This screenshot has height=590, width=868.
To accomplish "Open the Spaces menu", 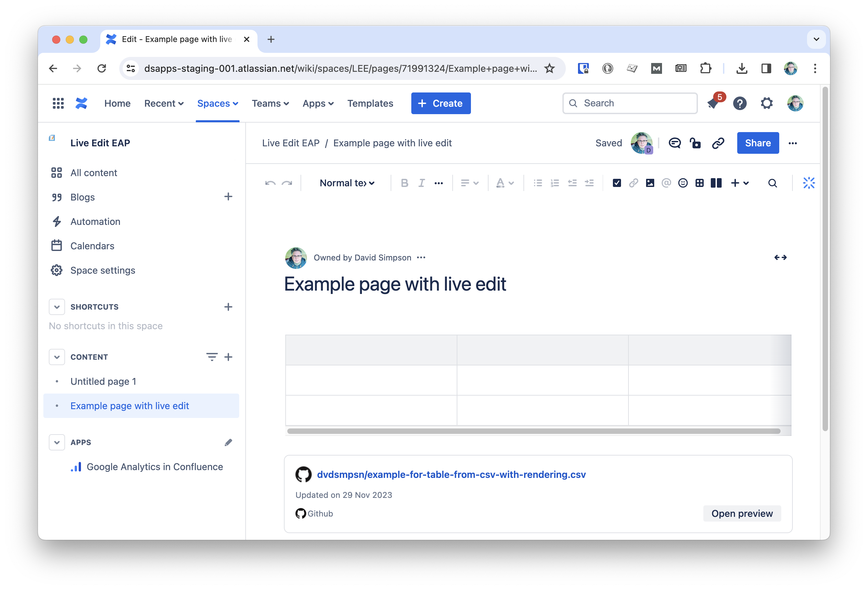I will [218, 103].
